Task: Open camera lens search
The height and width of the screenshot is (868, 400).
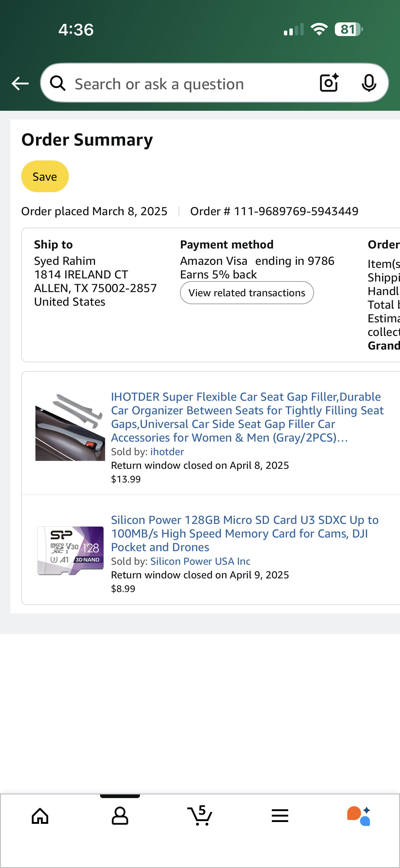Action: click(x=329, y=83)
